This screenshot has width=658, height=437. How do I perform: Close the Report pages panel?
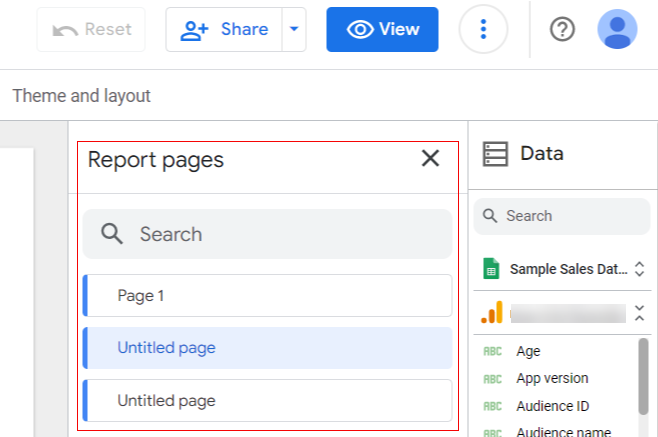tap(430, 158)
